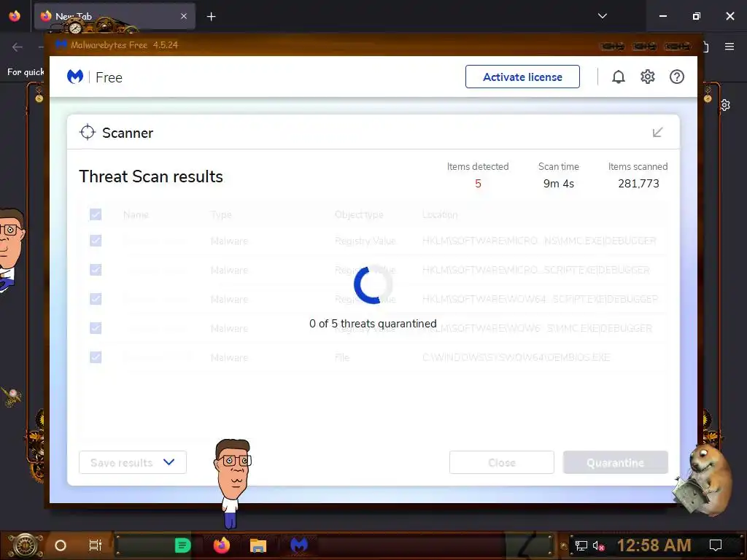The width and height of the screenshot is (747, 560).
Task: Expand the Save results dropdown
Action: pos(133,462)
